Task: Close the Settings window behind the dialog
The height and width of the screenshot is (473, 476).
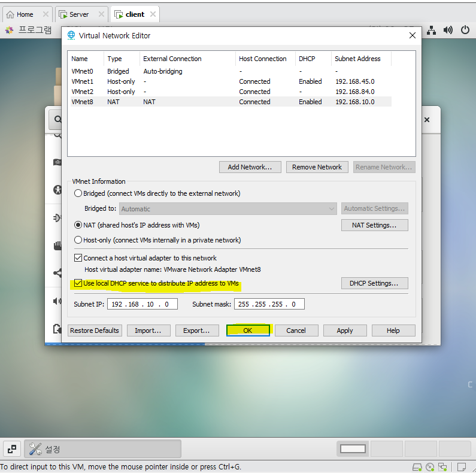Action: pyautogui.click(x=427, y=120)
